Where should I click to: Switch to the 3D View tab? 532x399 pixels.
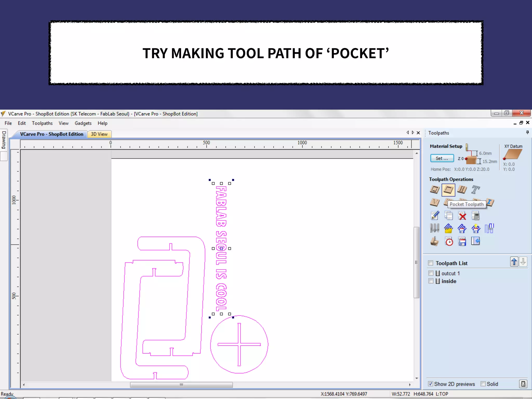[99, 134]
